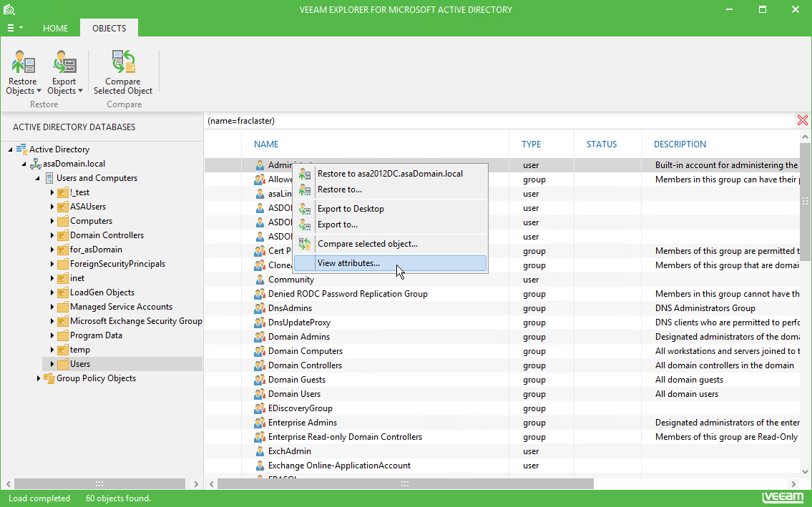Image resolution: width=812 pixels, height=507 pixels.
Task: Select the temp folder in tree
Action: 79,350
